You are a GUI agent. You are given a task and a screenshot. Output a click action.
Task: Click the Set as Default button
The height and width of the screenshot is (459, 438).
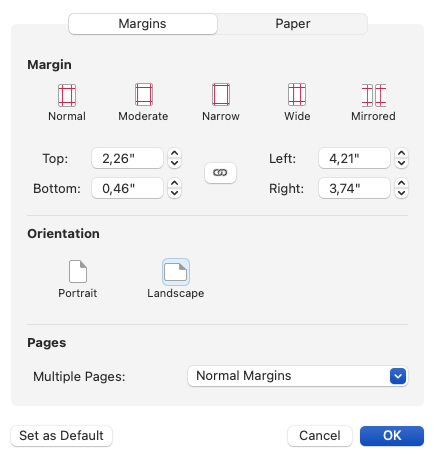(61, 436)
